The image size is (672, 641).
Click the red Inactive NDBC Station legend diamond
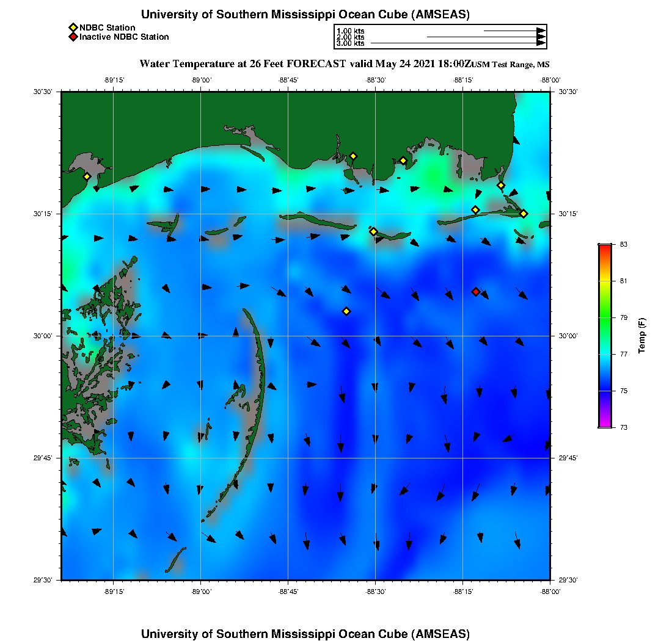click(x=73, y=37)
